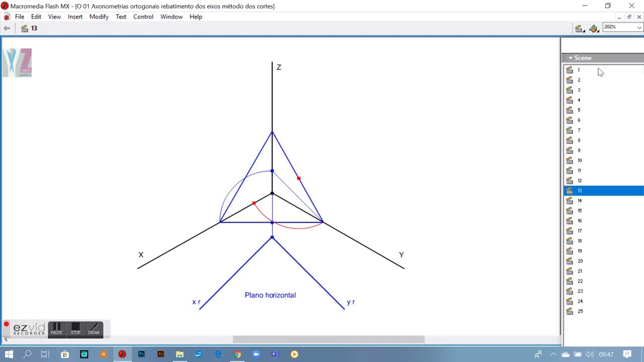Image resolution: width=644 pixels, height=362 pixels.
Task: Open Zoom from the taskbar
Action: [256, 354]
